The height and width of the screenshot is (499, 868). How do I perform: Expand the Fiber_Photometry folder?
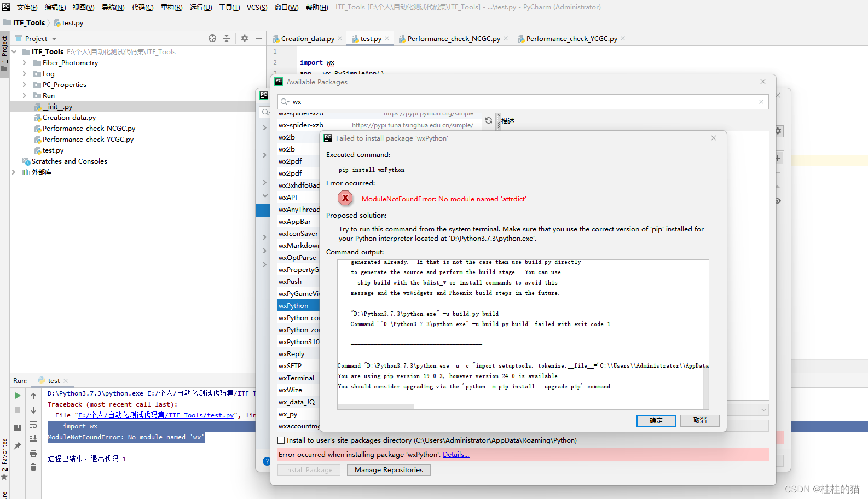24,63
